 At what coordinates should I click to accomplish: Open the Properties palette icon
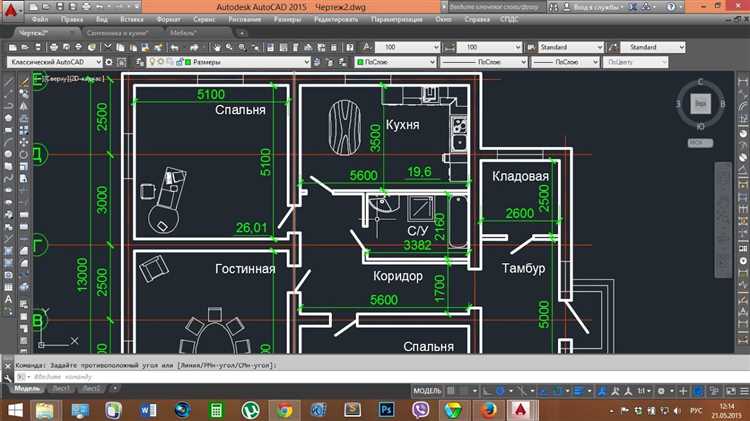tap(270, 47)
